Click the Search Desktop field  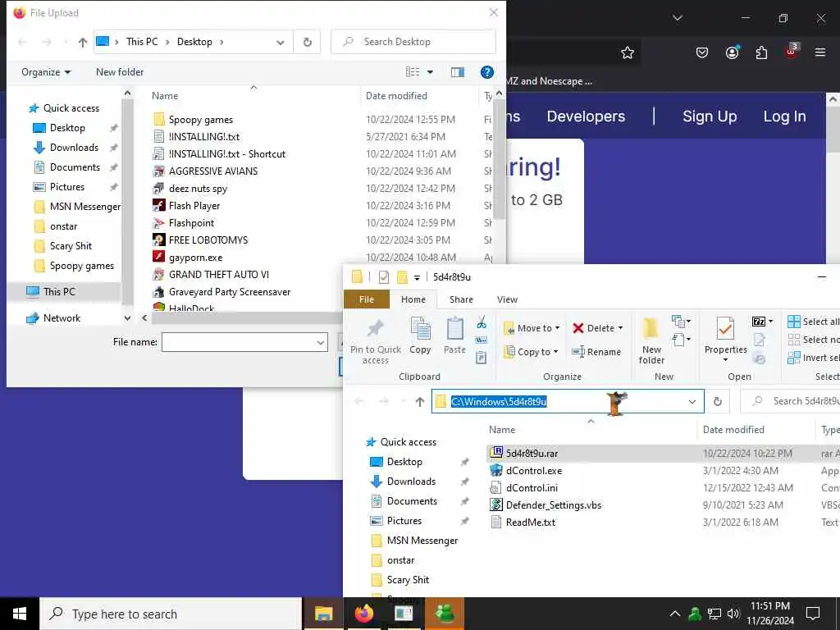tap(413, 42)
